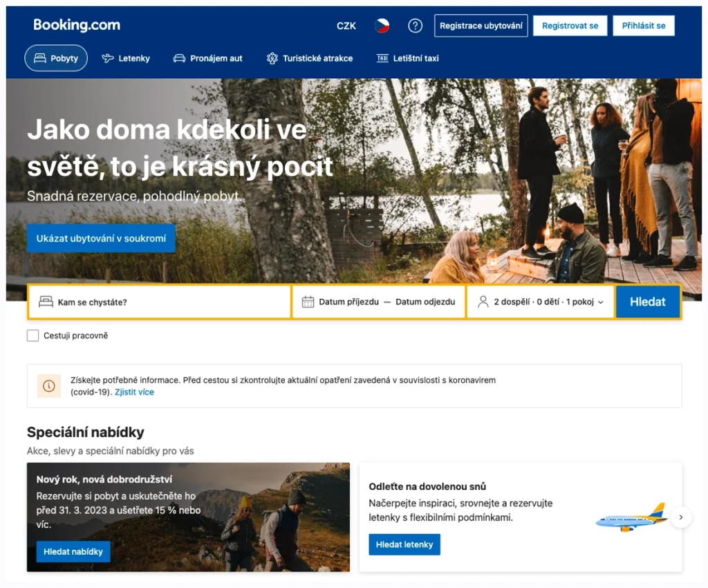Viewport: 708px width, 588px height.
Task: Open the Datum odjezdu date picker
Action: tap(425, 302)
